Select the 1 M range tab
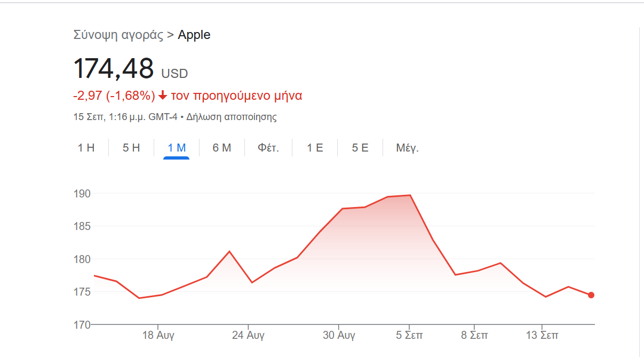 [177, 148]
